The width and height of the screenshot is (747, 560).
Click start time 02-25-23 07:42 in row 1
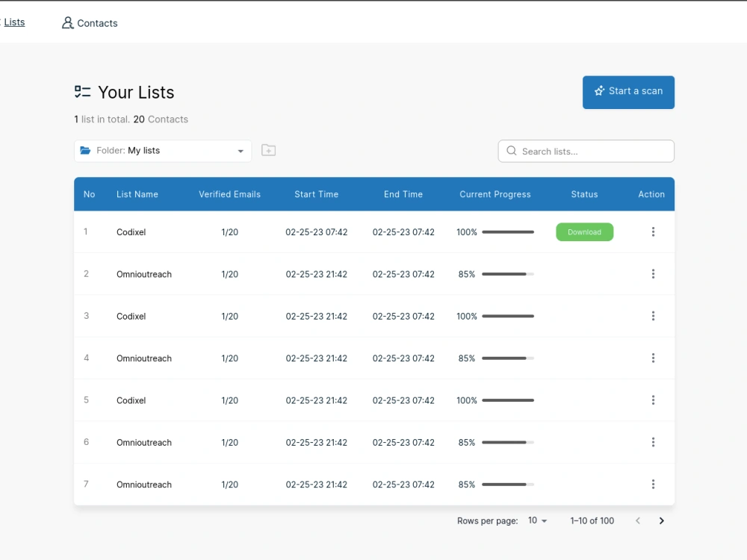316,232
